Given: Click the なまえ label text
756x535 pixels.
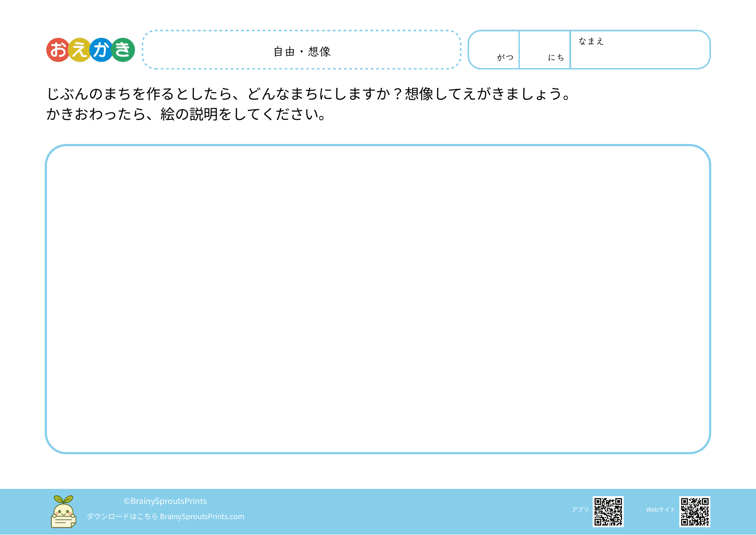Looking at the screenshot, I should tap(591, 41).
